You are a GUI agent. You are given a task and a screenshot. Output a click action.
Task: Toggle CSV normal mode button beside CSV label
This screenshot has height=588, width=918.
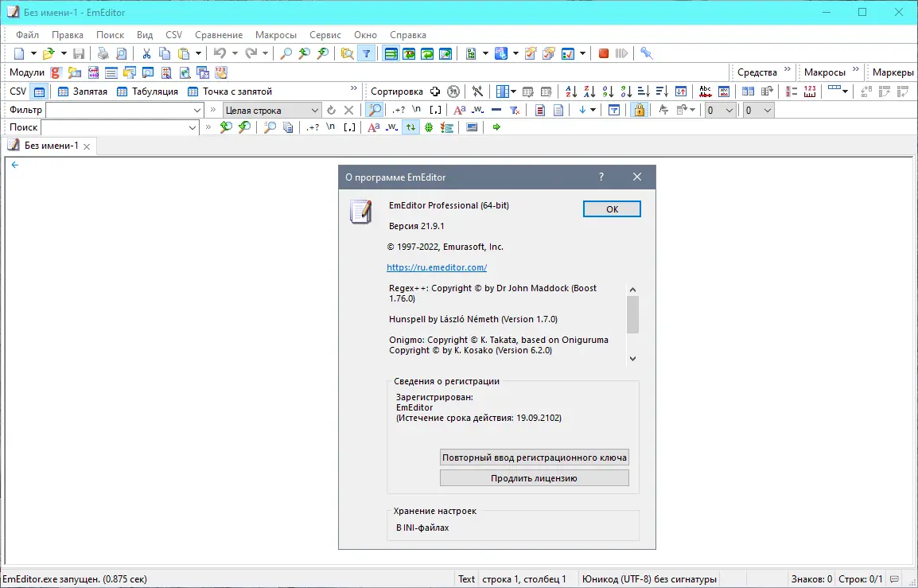click(39, 92)
